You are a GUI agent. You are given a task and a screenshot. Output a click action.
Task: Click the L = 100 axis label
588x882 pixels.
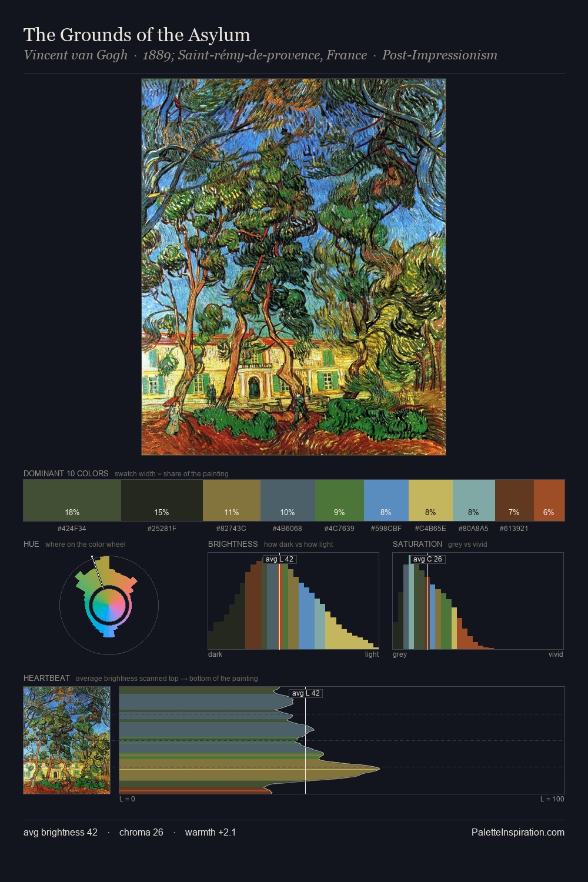(552, 799)
